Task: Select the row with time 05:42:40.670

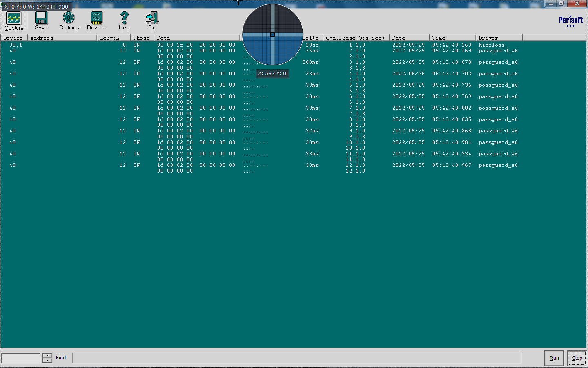Action: click(x=293, y=65)
